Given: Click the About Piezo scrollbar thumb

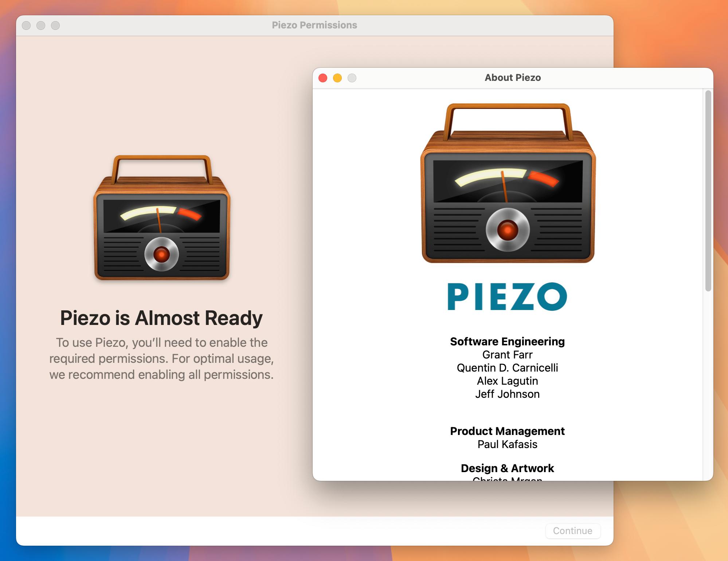Looking at the screenshot, I should tap(708, 191).
